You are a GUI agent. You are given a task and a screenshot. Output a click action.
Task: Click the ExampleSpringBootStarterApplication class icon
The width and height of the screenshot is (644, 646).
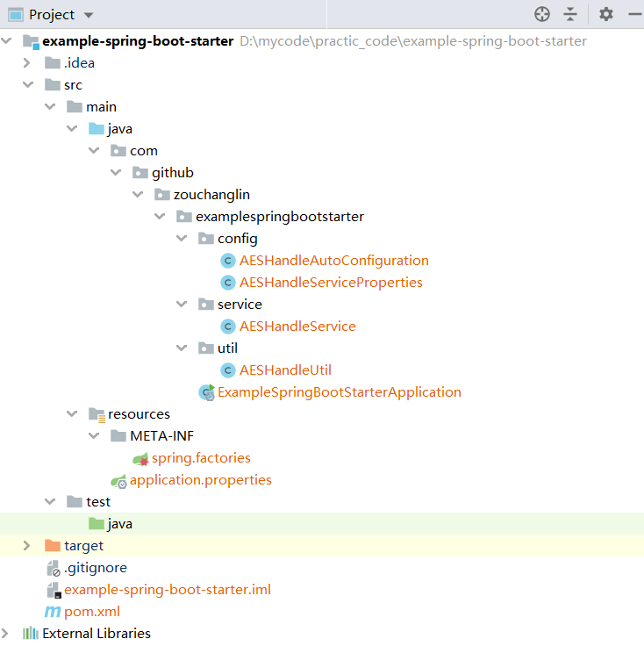(x=206, y=392)
